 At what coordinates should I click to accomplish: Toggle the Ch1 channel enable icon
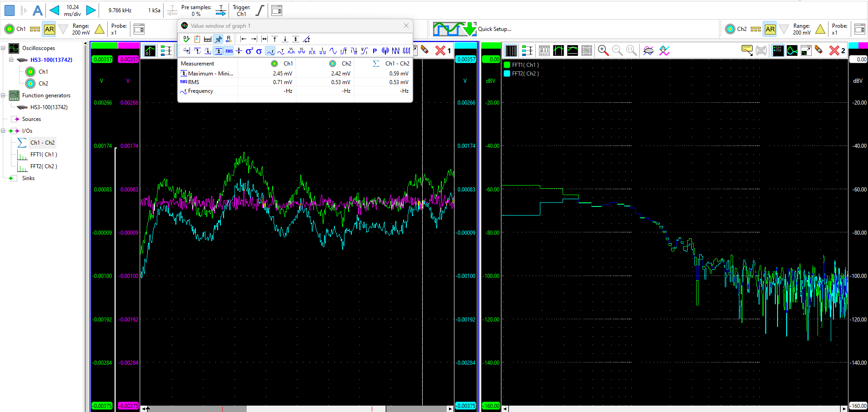(9, 29)
